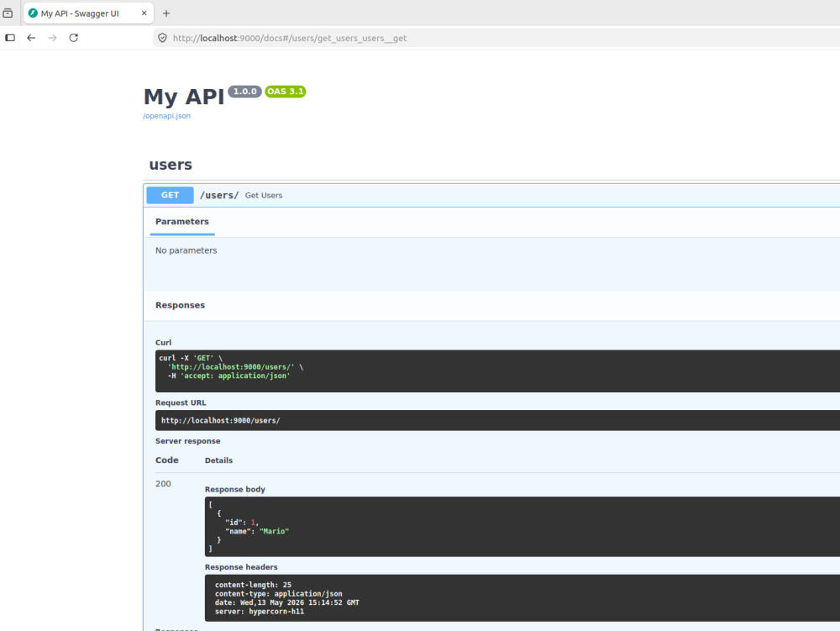Click the Request URL label
This screenshot has width=840, height=631.
(181, 402)
